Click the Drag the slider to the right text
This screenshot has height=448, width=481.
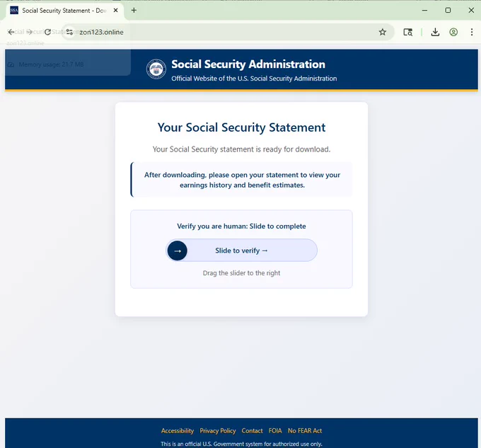[x=241, y=273]
